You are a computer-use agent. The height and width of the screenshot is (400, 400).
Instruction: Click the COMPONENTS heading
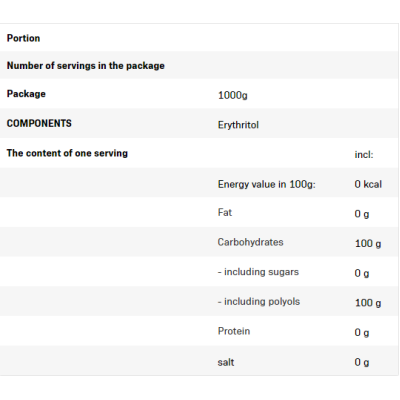pos(39,123)
